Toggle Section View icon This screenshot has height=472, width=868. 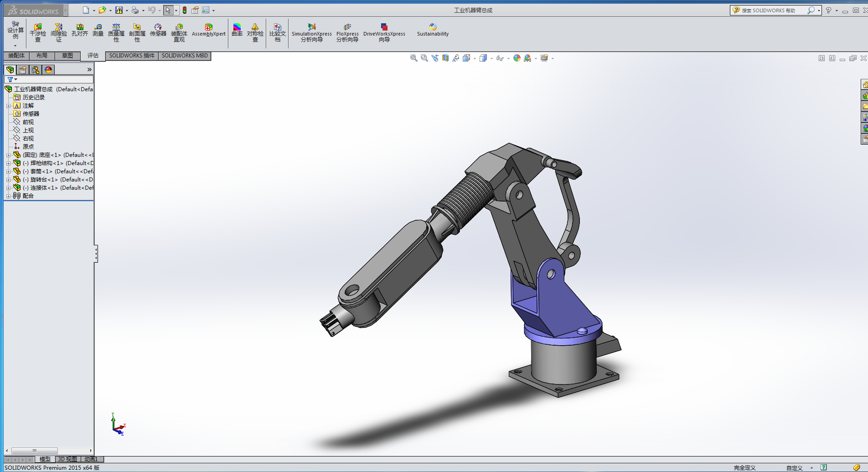pos(445,58)
